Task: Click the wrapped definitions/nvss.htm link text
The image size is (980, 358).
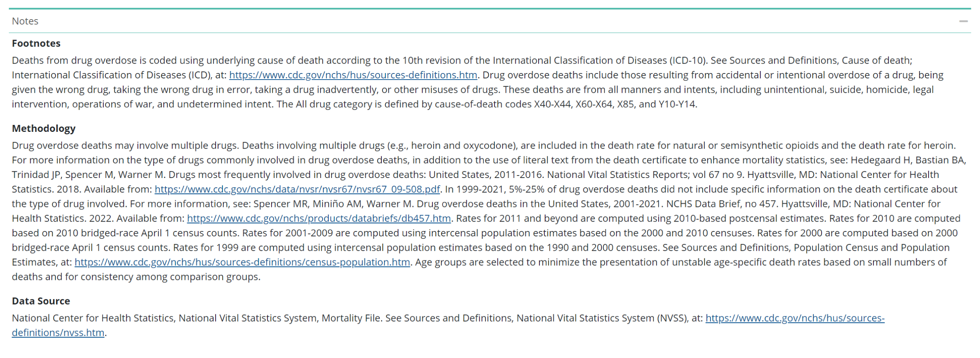Action: [x=58, y=333]
